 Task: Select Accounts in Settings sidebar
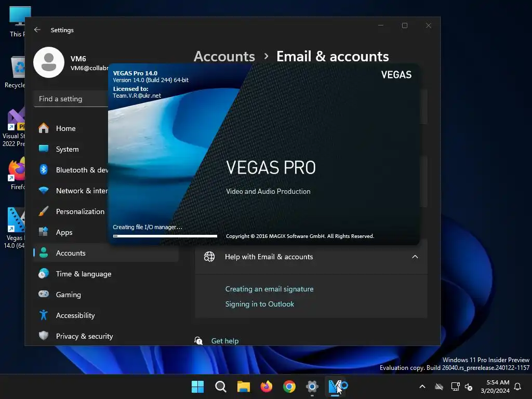coord(106,253)
